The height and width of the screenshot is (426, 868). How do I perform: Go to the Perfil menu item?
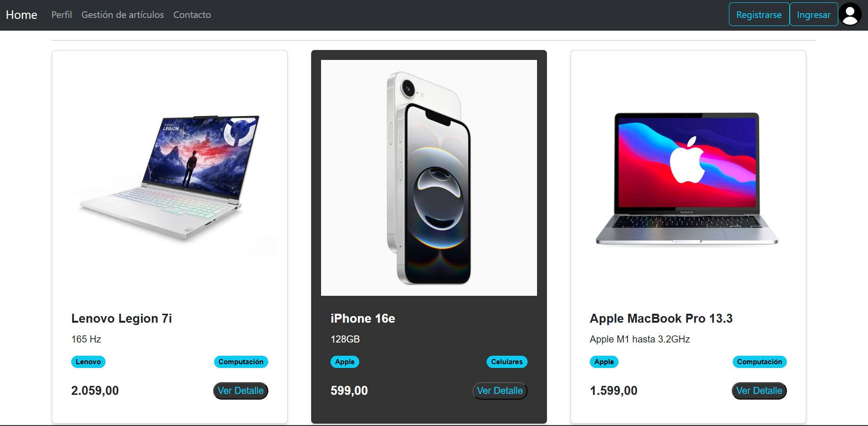(x=62, y=15)
